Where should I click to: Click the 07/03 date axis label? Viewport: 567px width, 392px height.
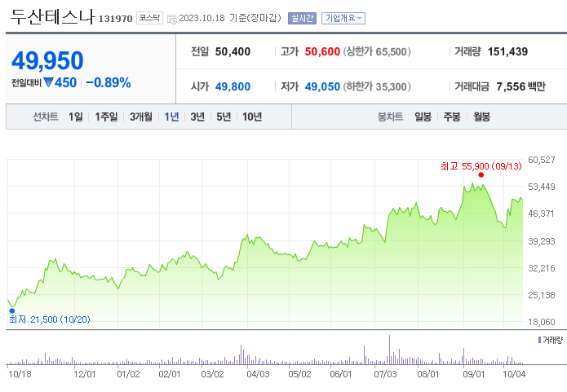point(385,374)
